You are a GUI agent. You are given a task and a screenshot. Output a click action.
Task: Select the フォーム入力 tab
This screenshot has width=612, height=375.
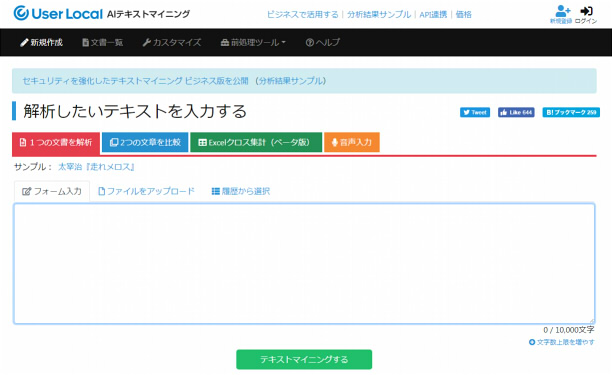point(52,191)
